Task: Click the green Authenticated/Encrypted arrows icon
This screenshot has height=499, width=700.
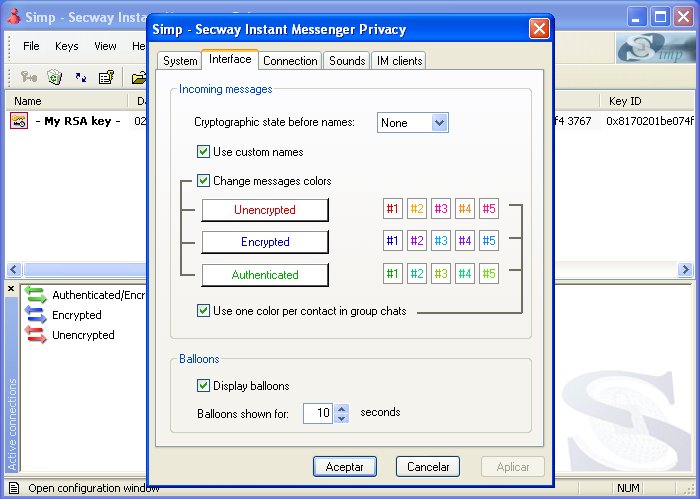Action: pos(35,295)
